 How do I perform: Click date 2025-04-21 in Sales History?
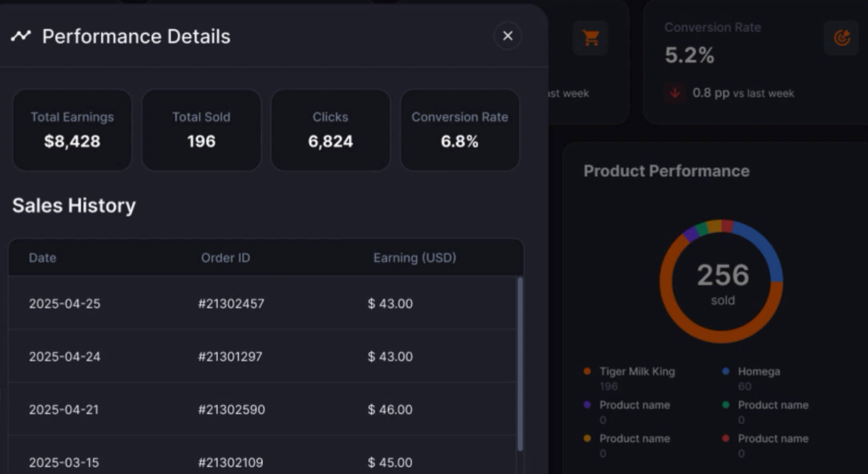click(x=64, y=409)
